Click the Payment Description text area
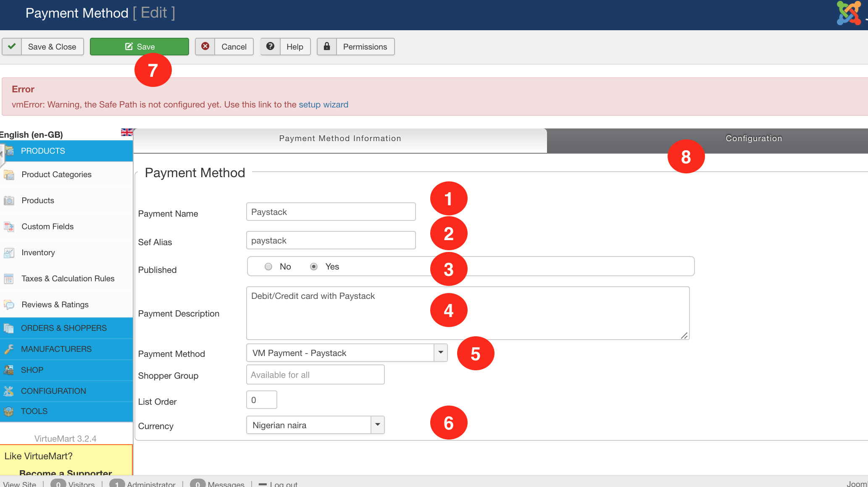The width and height of the screenshot is (868, 487). [468, 313]
